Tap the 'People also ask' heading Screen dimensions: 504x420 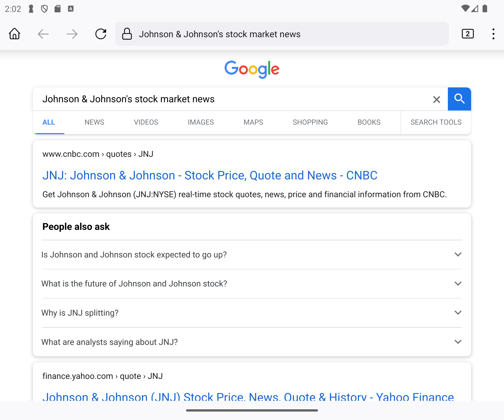[76, 227]
